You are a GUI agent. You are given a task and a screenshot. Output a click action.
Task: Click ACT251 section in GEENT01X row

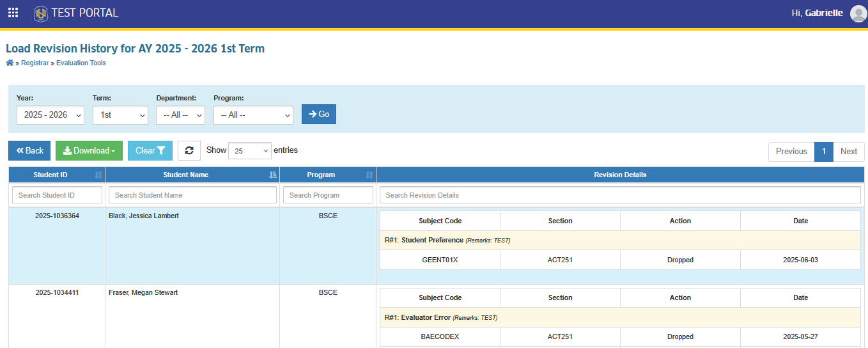pyautogui.click(x=560, y=260)
